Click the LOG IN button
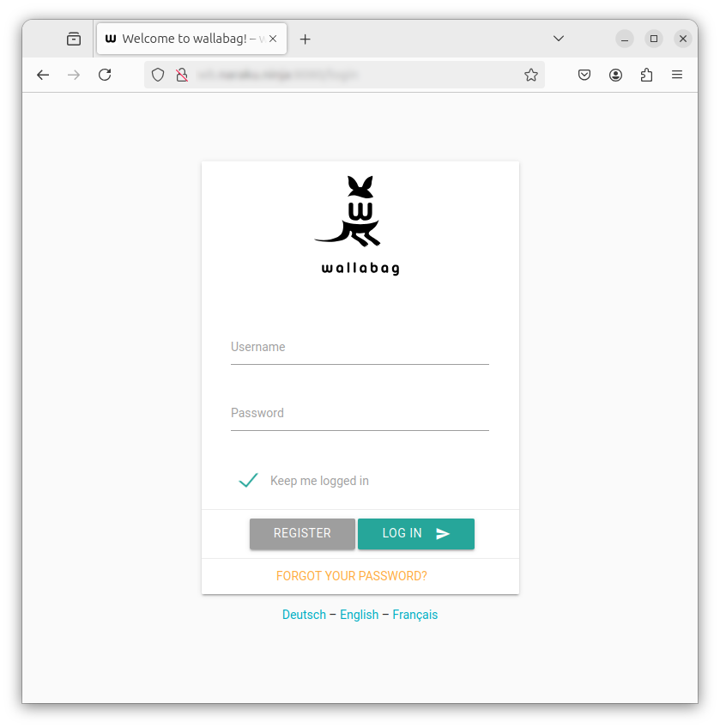This screenshot has height=728, width=720. (x=416, y=533)
